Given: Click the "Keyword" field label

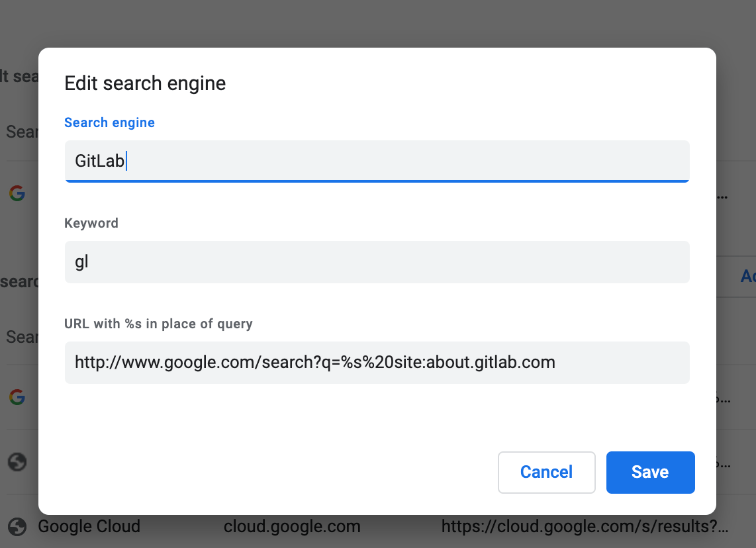Looking at the screenshot, I should coord(91,223).
